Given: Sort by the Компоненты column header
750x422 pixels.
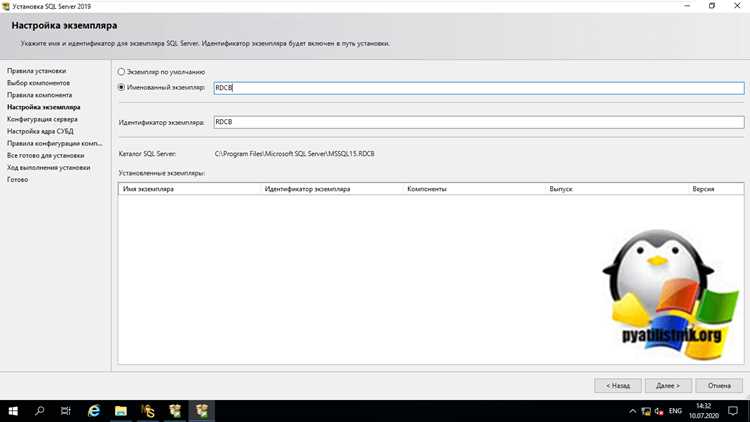Looking at the screenshot, I should [x=474, y=189].
